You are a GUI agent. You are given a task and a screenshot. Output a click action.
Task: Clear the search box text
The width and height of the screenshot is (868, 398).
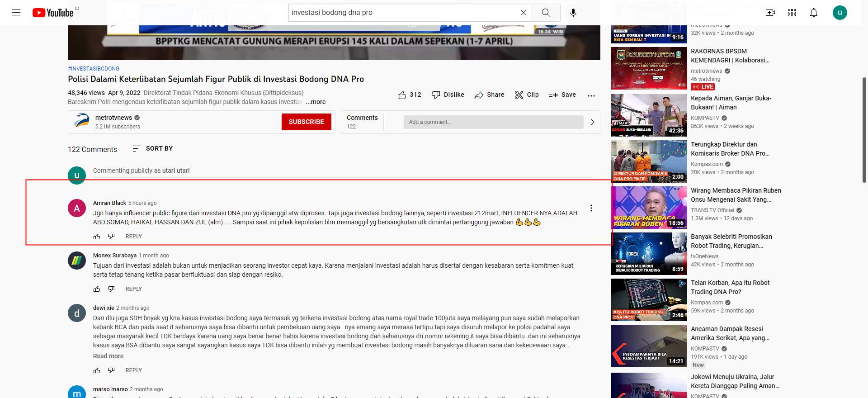523,13
